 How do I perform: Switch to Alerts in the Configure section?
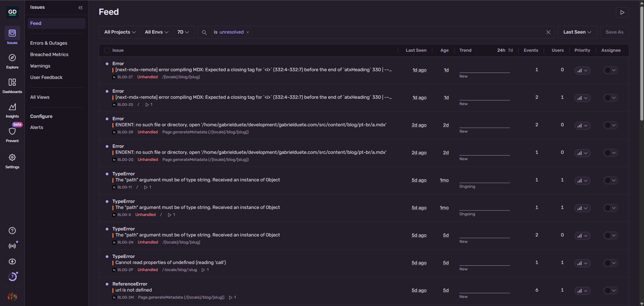point(37,127)
